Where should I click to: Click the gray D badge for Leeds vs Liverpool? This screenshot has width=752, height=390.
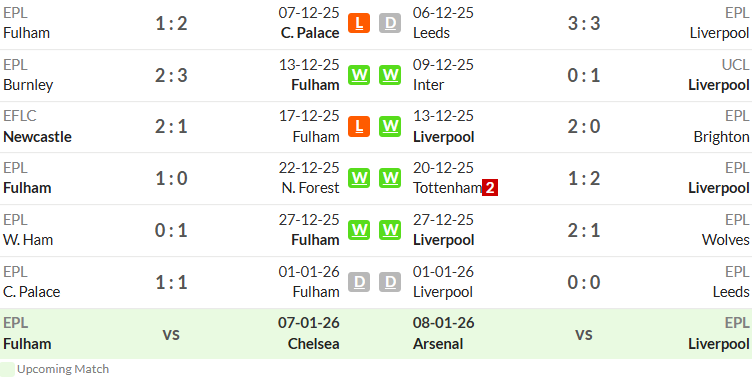click(x=390, y=23)
